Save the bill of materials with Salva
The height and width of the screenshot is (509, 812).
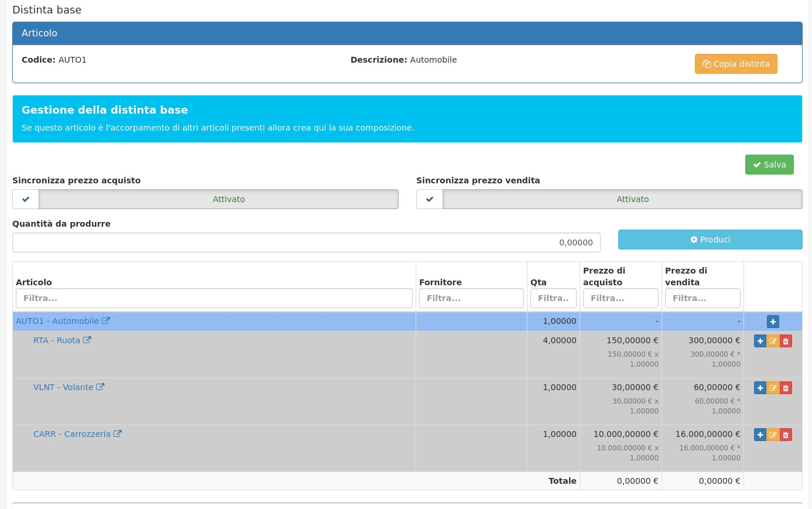click(x=769, y=165)
